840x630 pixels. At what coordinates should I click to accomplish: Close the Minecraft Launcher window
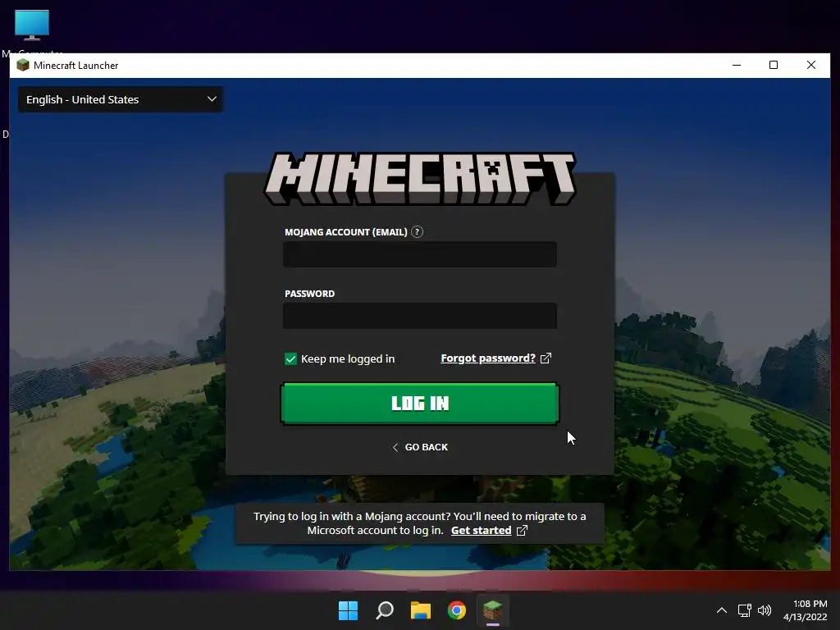pos(811,66)
